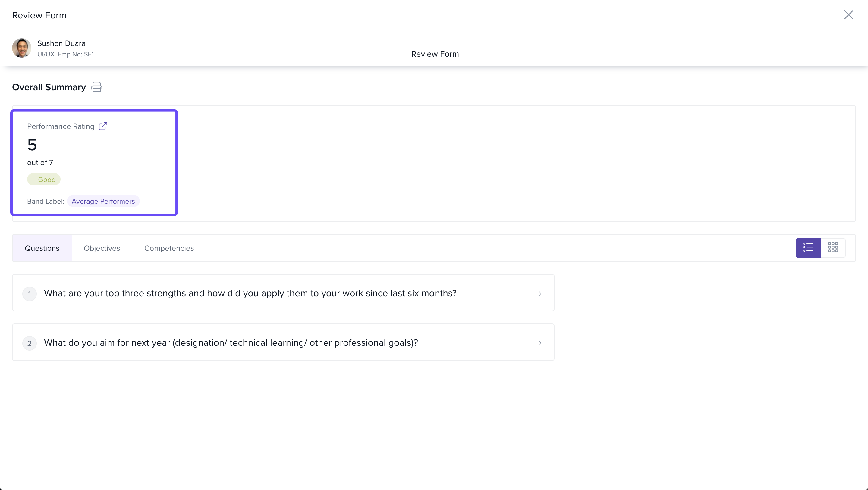Open the next year aims question

[231, 343]
